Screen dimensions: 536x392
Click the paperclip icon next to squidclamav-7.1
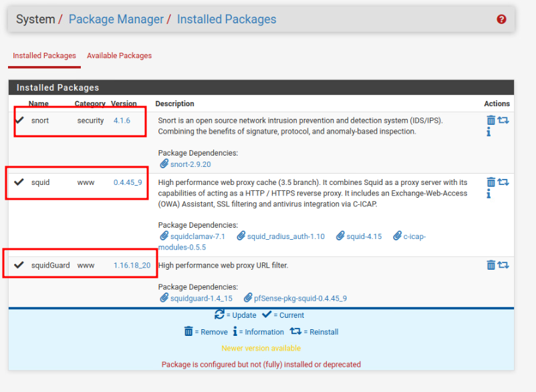point(164,236)
